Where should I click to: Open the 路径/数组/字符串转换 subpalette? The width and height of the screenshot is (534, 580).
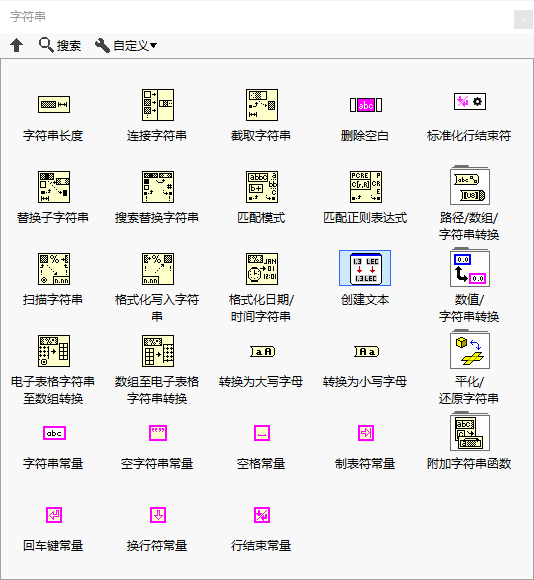tap(470, 185)
